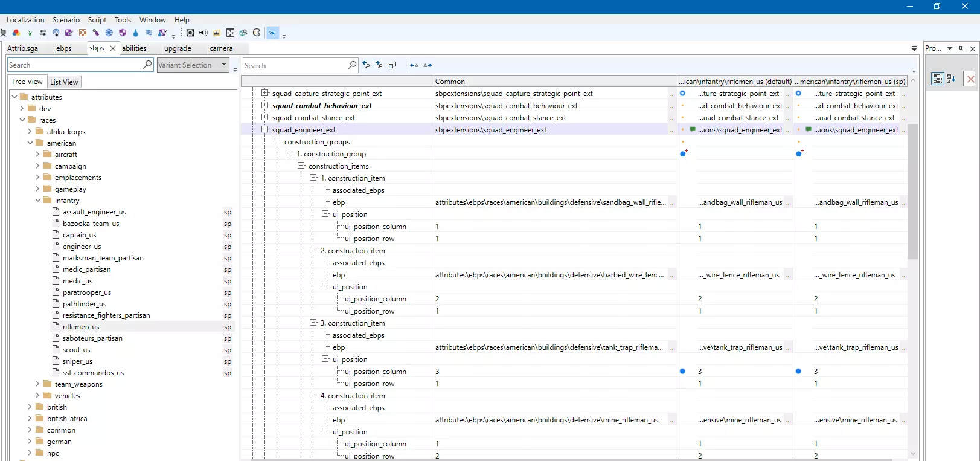Click the find previous search result arrow
Image resolution: width=980 pixels, height=461 pixels.
(x=366, y=65)
